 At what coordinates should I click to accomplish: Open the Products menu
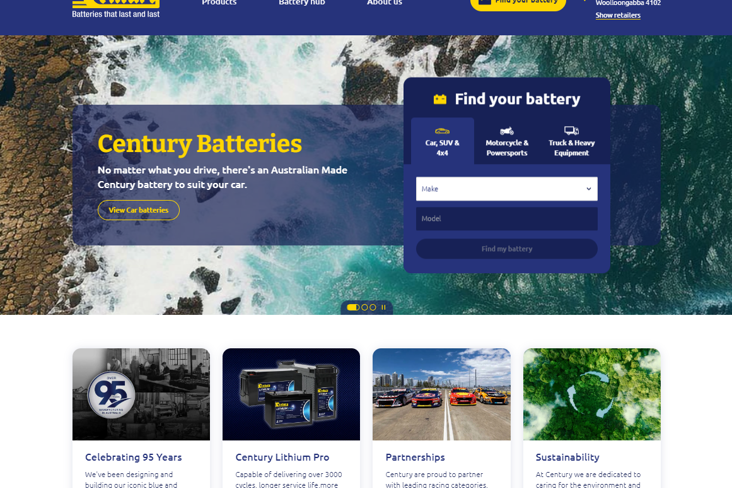pyautogui.click(x=219, y=3)
